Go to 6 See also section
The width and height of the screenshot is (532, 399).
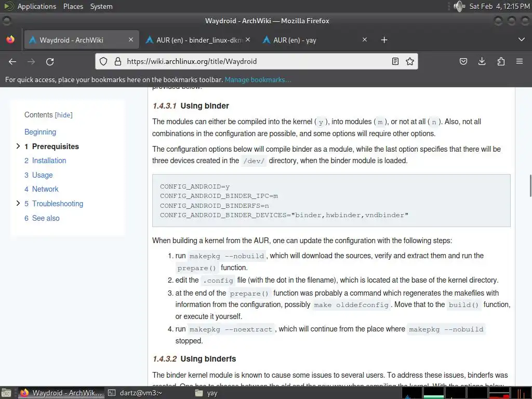tap(42, 218)
